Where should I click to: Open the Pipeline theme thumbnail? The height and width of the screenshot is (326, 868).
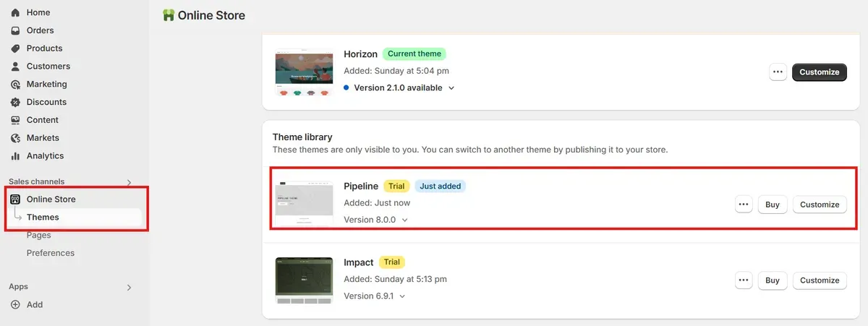(304, 203)
